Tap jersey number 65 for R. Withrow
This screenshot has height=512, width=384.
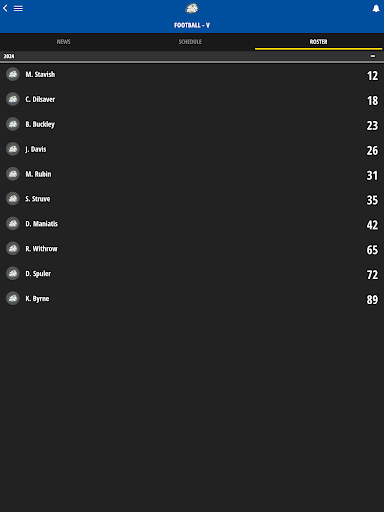pos(372,250)
